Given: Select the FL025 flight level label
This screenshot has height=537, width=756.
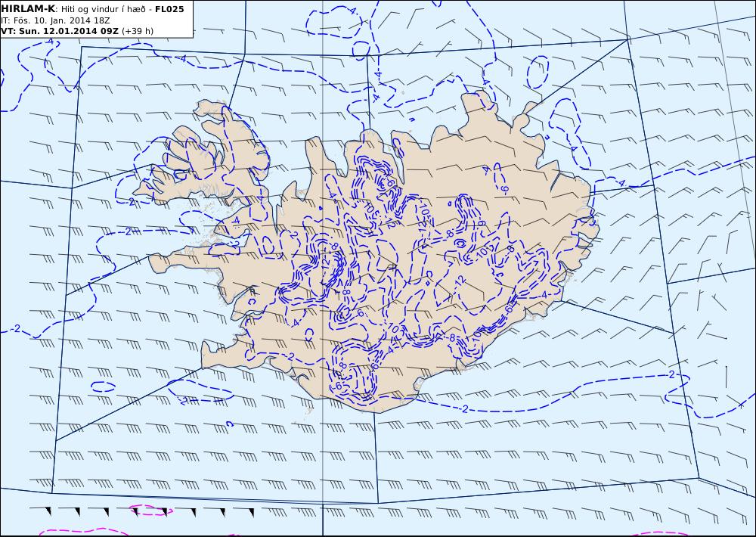Looking at the screenshot, I should pyautogui.click(x=169, y=9).
